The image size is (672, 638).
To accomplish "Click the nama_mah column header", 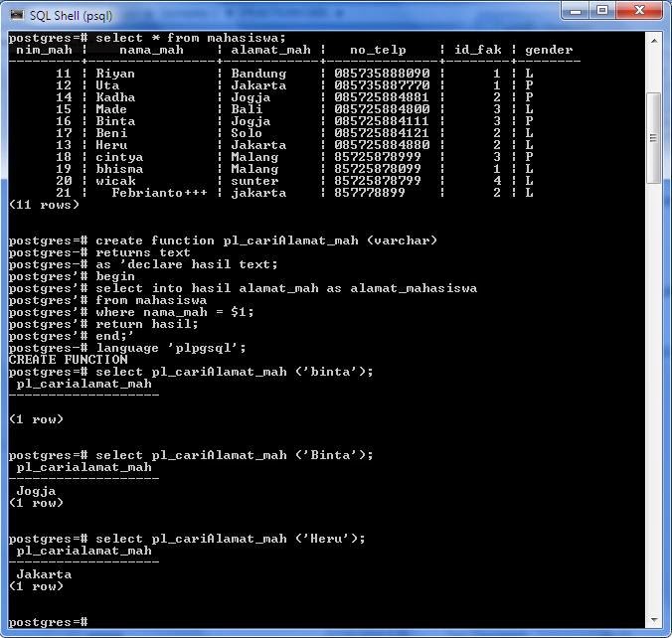I will [151, 50].
